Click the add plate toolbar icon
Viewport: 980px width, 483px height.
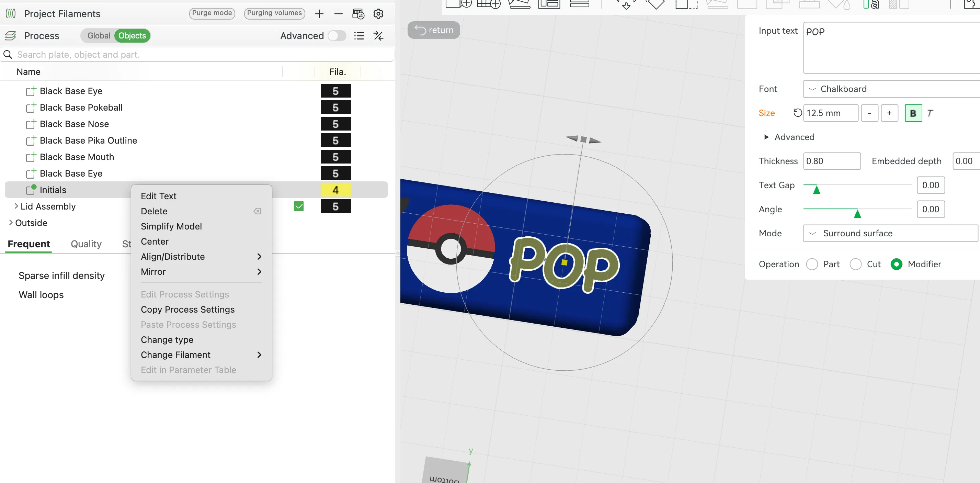(x=489, y=4)
